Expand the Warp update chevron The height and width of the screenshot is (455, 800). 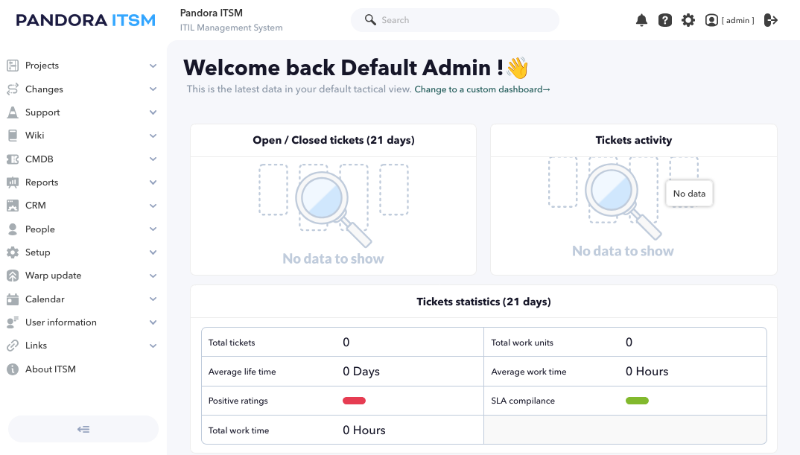153,275
